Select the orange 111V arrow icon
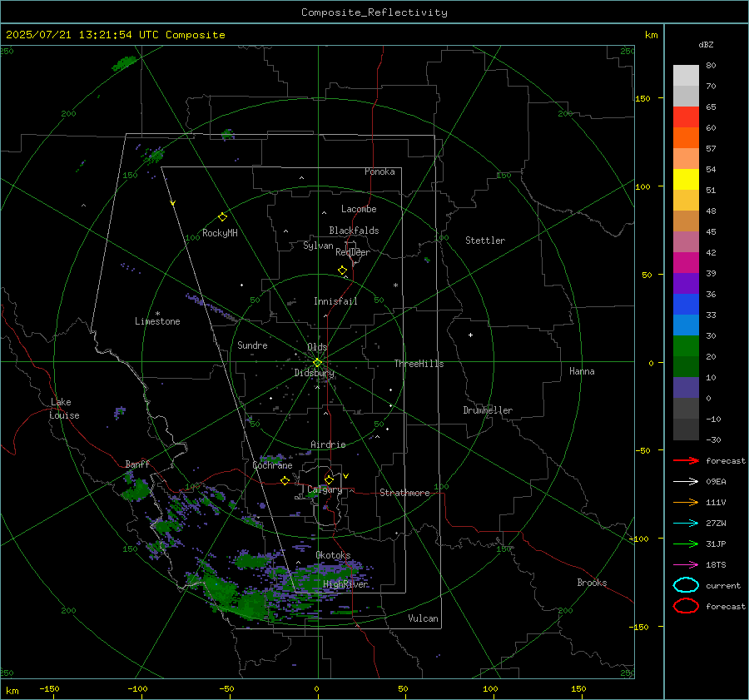Viewport: 749px width, 700px height. coord(686,502)
